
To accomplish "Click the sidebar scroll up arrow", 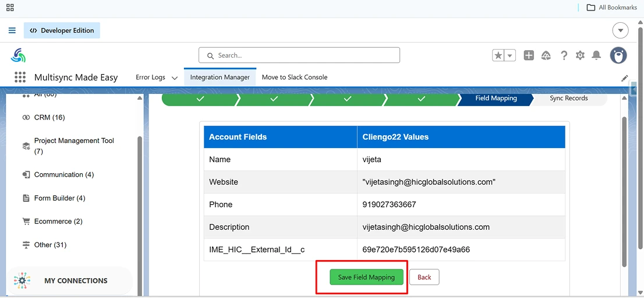I will point(139,99).
